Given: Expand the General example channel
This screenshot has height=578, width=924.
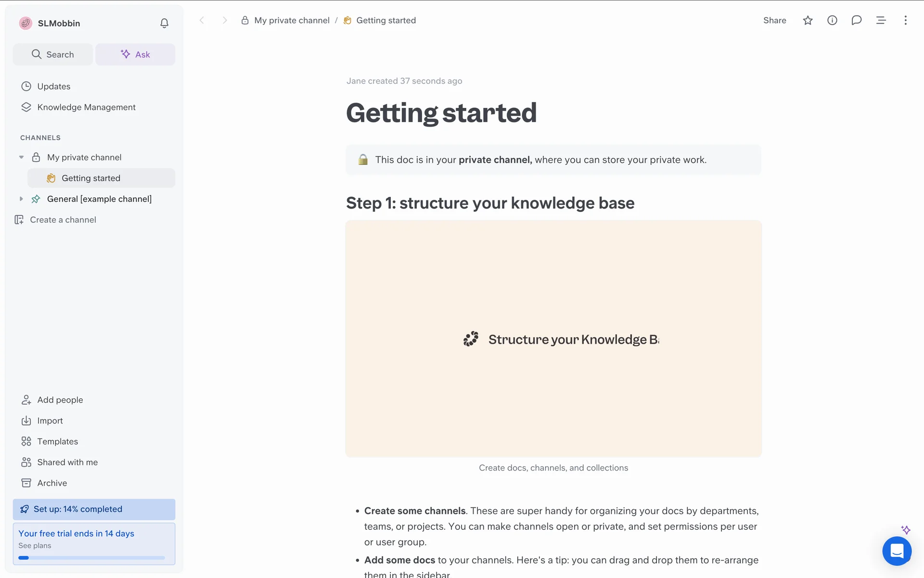Looking at the screenshot, I should pos(21,199).
